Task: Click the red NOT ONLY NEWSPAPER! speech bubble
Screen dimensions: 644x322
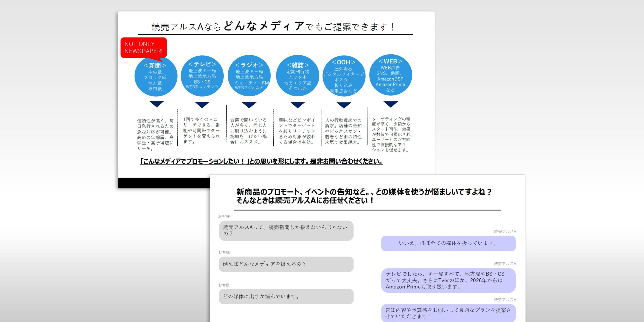Action: point(143,48)
